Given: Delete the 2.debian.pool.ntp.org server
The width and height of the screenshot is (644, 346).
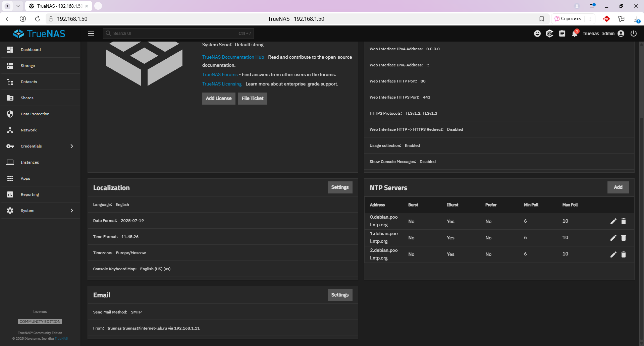Looking at the screenshot, I should pyautogui.click(x=624, y=254).
